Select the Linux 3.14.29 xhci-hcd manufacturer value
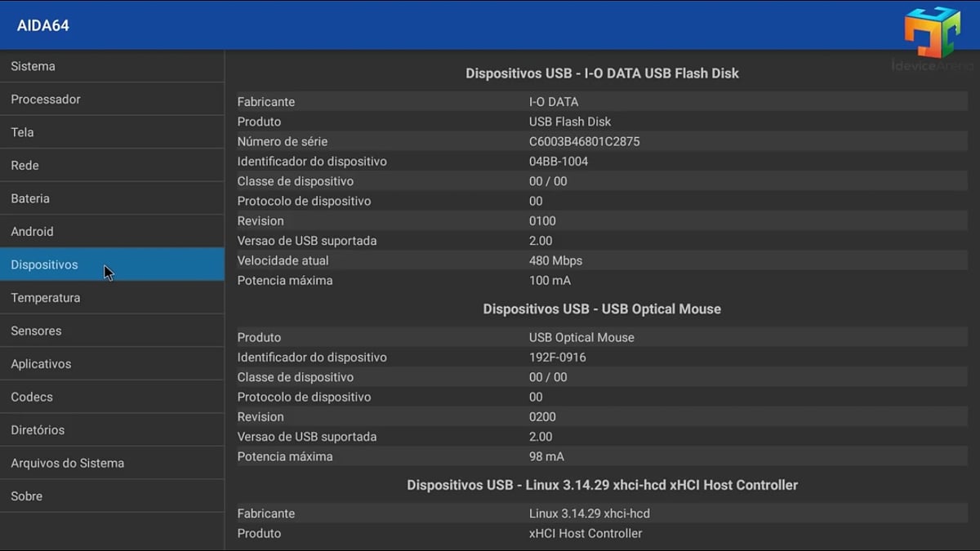The width and height of the screenshot is (980, 551). coord(590,514)
